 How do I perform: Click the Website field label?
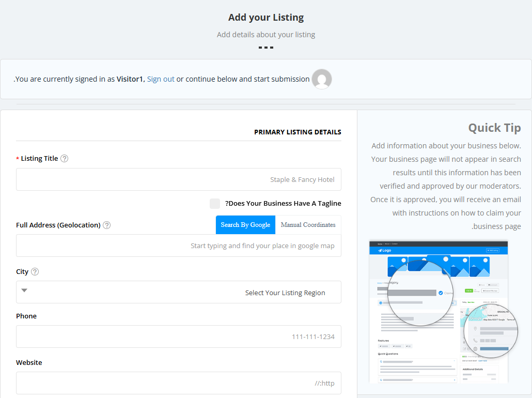coord(29,363)
